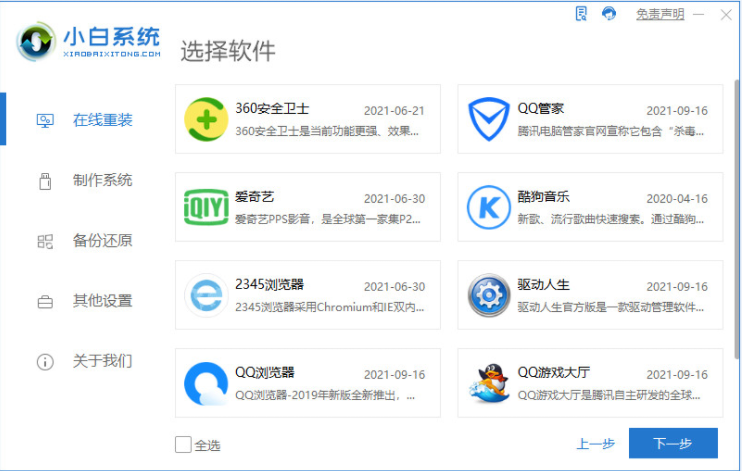Select the 2345浏览器 browser icon

click(x=206, y=295)
